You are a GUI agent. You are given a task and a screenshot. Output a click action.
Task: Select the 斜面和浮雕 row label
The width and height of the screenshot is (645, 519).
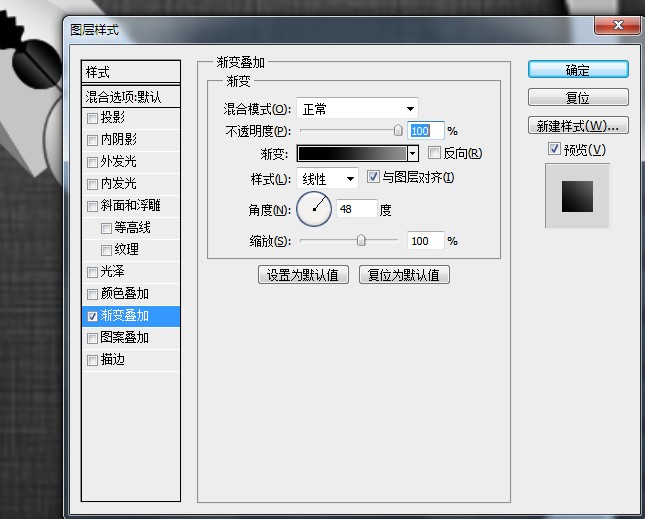(130, 205)
